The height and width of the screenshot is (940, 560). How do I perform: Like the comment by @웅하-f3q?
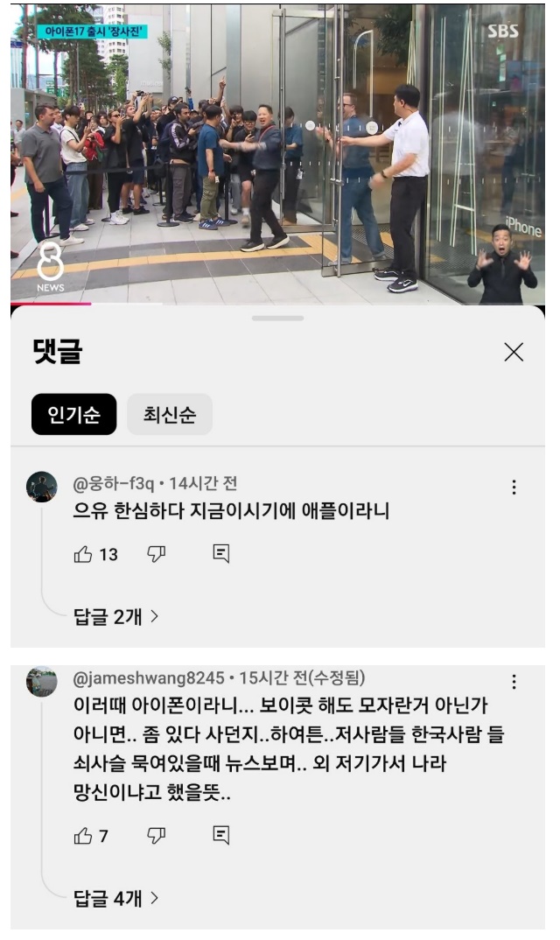click(x=83, y=555)
